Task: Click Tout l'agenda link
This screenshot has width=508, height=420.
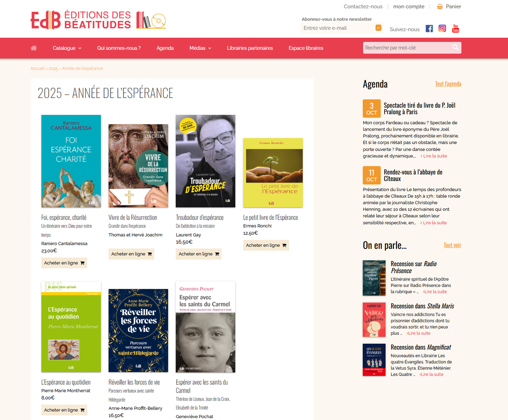Action: (x=448, y=84)
